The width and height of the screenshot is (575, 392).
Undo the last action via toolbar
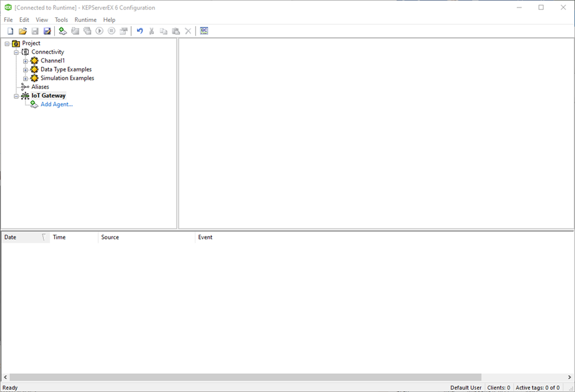[x=140, y=31]
